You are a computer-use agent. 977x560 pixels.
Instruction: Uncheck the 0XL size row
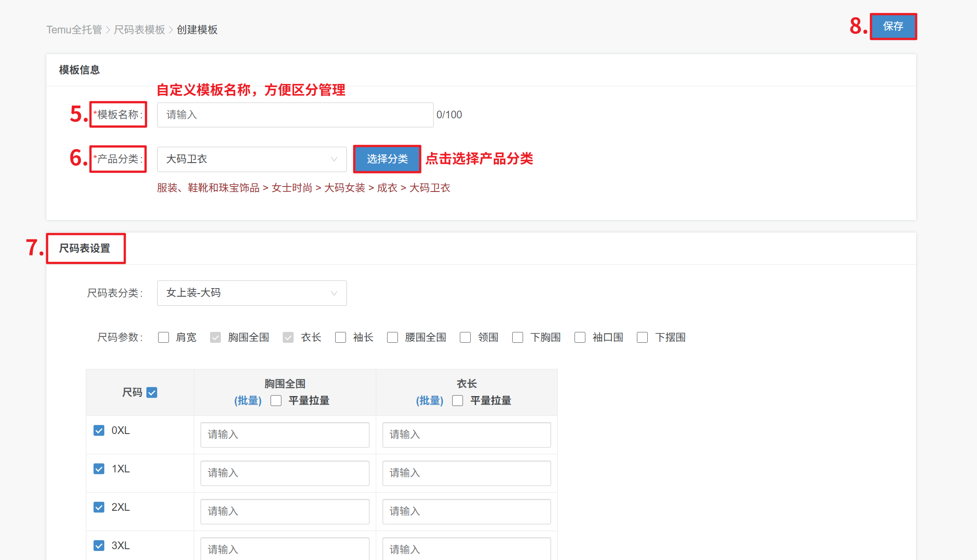pos(99,430)
